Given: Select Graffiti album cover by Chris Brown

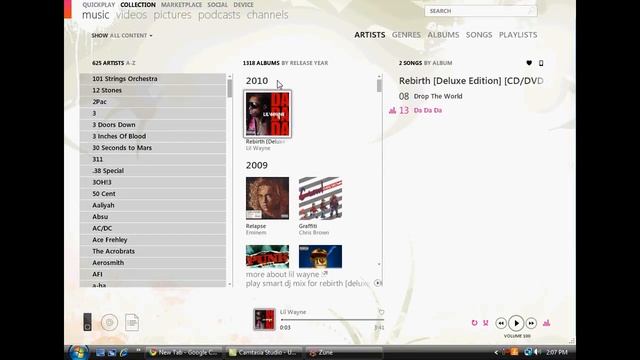Looking at the screenshot, I should pyautogui.click(x=320, y=198).
